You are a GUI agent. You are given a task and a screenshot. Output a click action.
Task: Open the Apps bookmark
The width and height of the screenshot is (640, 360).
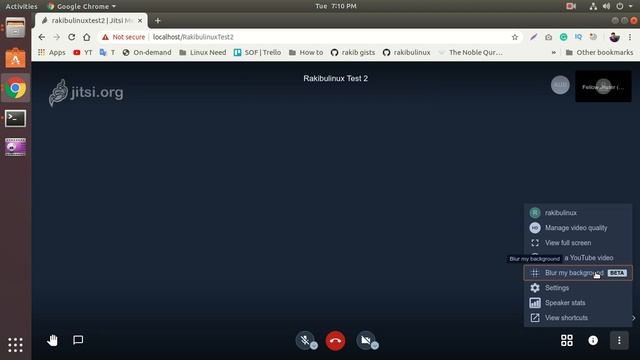[x=51, y=52]
